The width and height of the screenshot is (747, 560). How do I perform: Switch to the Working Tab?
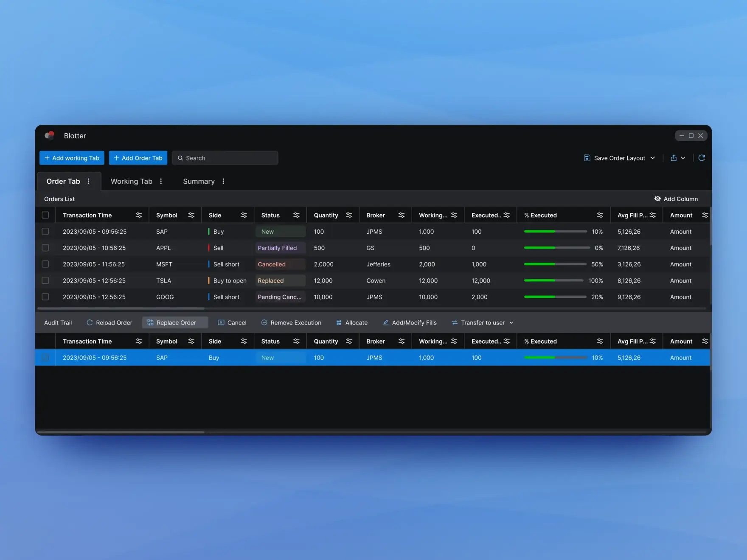pyautogui.click(x=132, y=181)
